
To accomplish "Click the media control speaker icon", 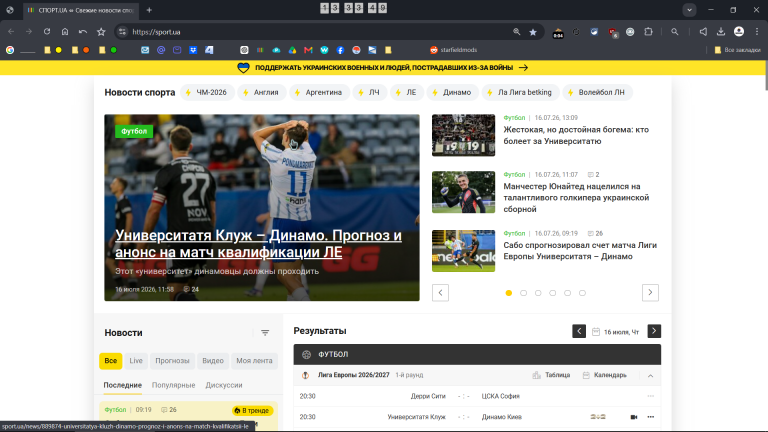I will pos(703,32).
